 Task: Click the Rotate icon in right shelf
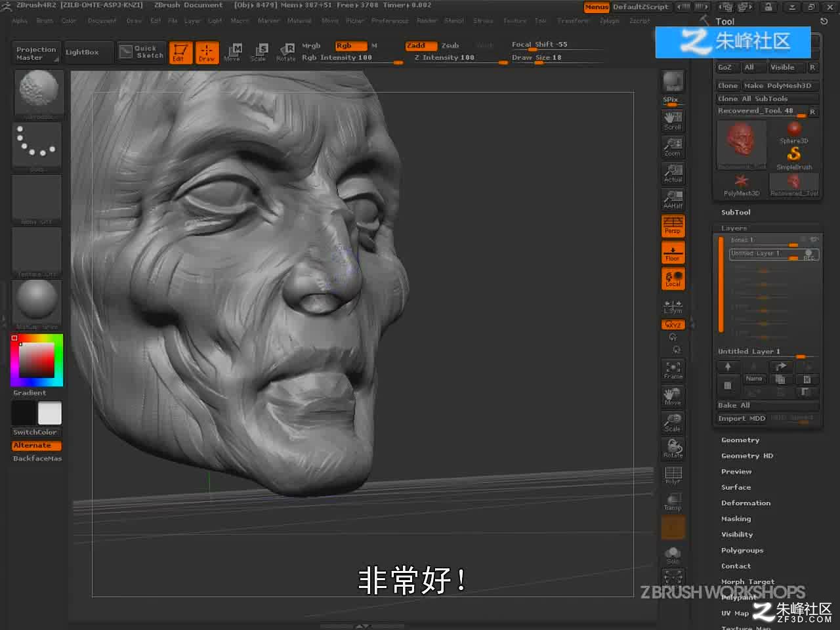click(x=673, y=449)
